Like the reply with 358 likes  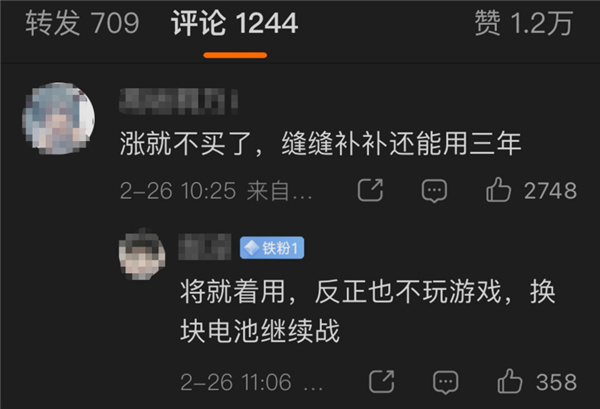[x=510, y=381]
